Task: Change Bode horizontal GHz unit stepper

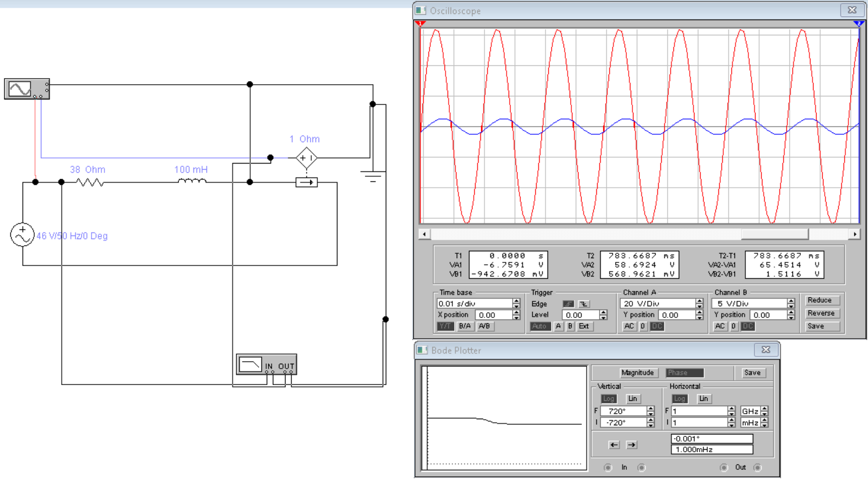Action: (x=764, y=411)
